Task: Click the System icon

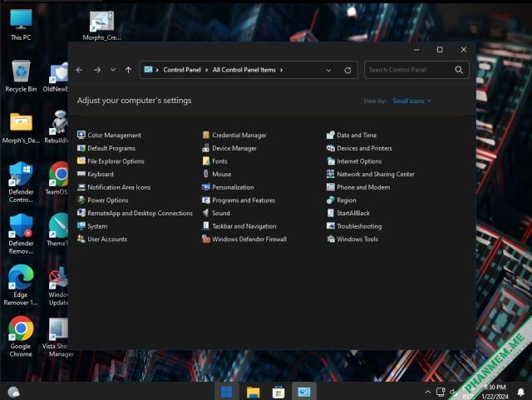Action: point(81,226)
